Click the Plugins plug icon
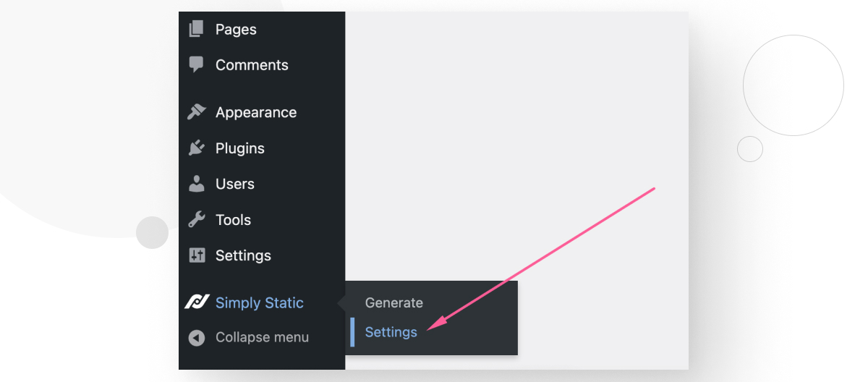Screen dimensions: 868x382 coord(196,148)
